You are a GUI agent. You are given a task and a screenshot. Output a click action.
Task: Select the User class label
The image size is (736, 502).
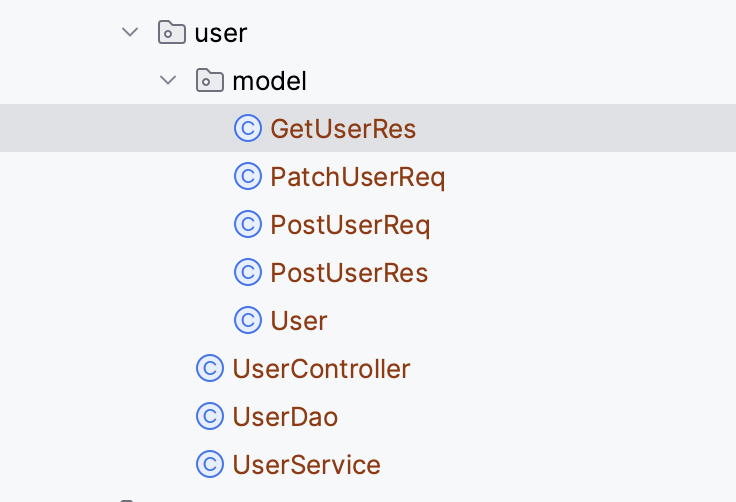click(299, 321)
